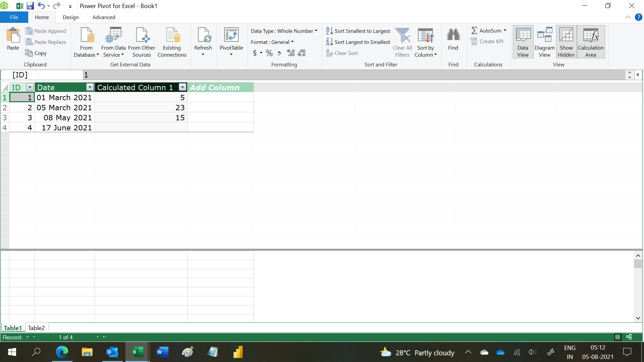Switch to Diagram View

pos(544,42)
